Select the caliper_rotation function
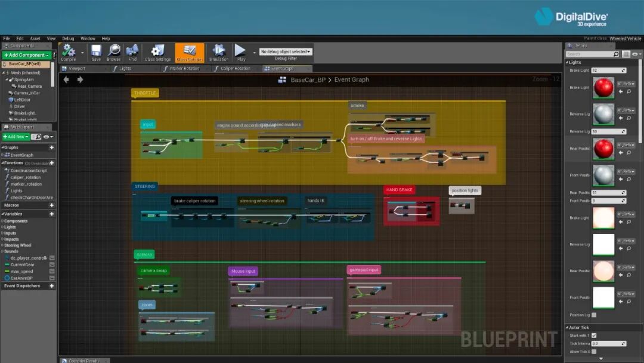The image size is (644, 363). coord(26,177)
